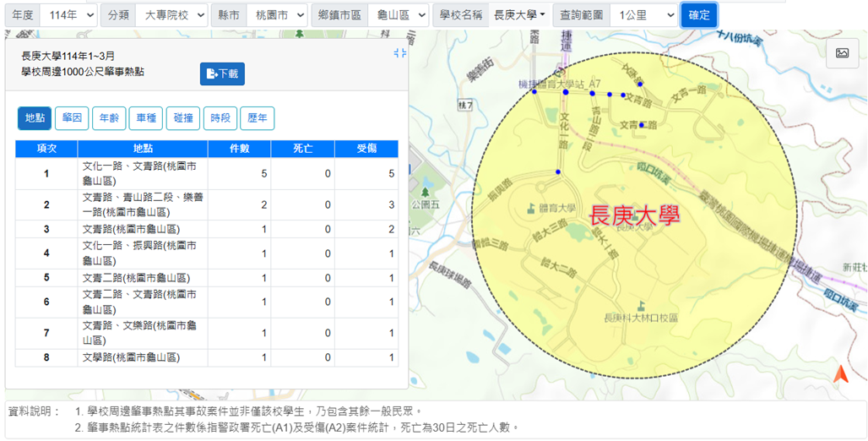868x441 pixels.
Task: Select the 車種 tab
Action: pyautogui.click(x=145, y=119)
